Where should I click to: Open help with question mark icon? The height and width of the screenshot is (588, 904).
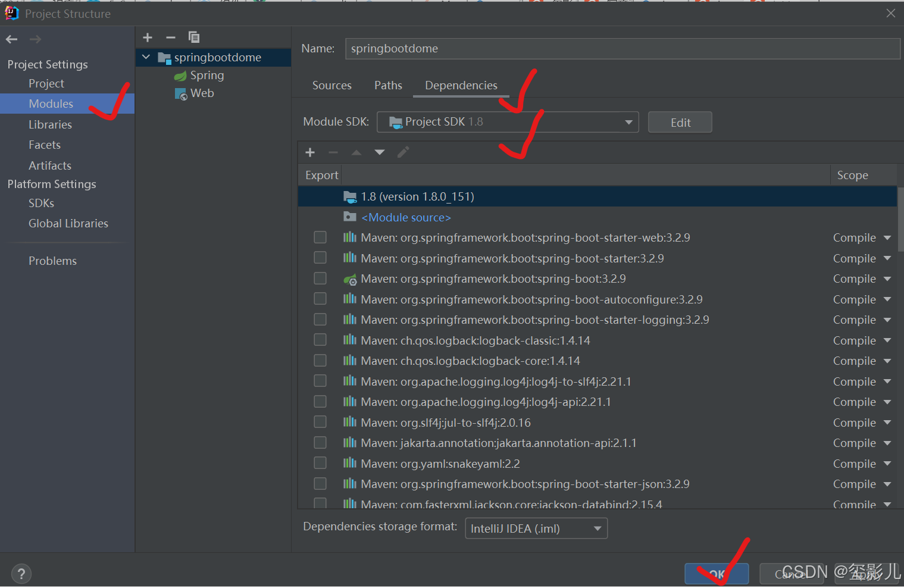(21, 574)
